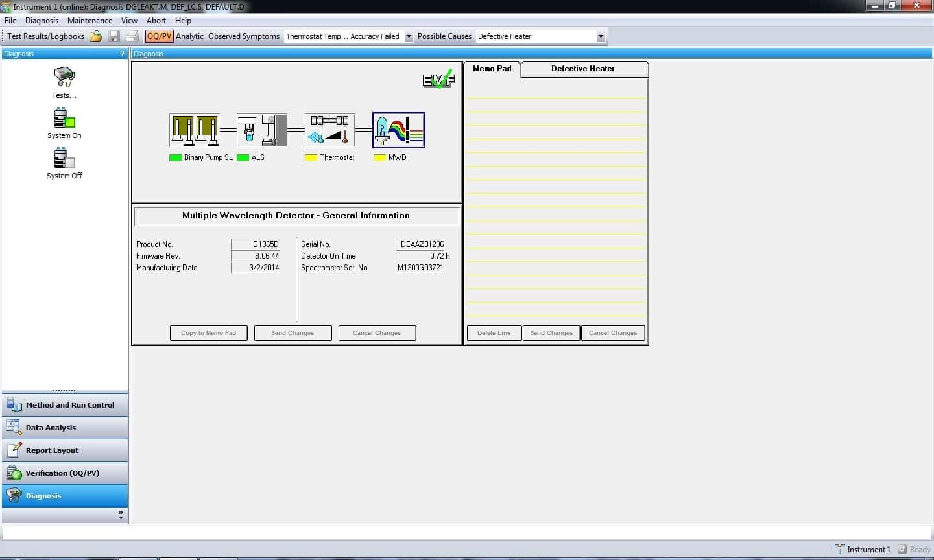The height and width of the screenshot is (560, 934).
Task: Click the message line field at the bottom
Action: pos(467,533)
